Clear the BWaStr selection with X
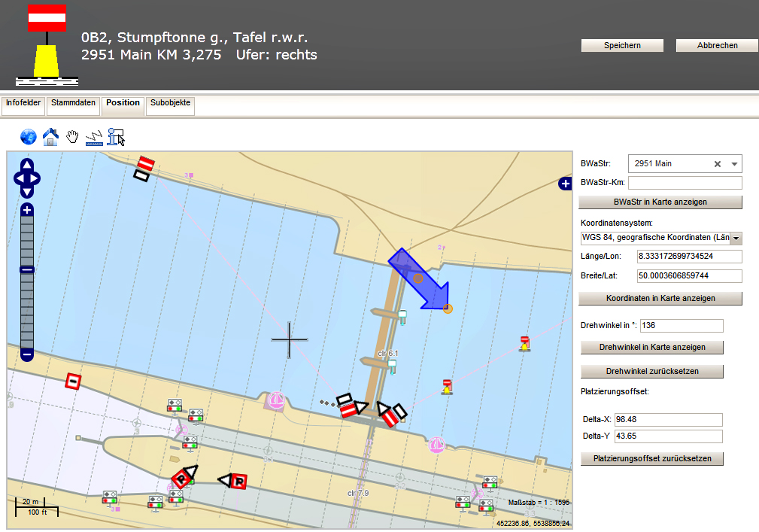759x532 pixels. coord(718,164)
